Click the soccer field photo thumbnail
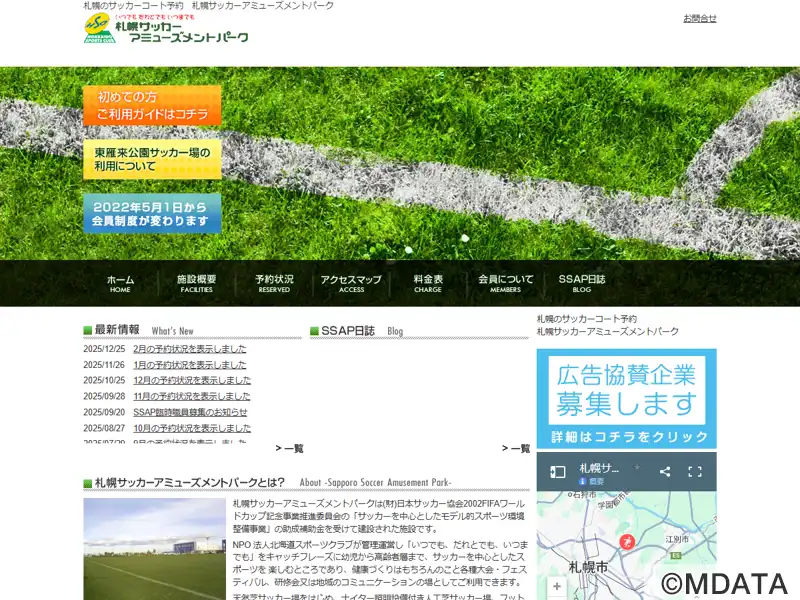 pyautogui.click(x=154, y=549)
